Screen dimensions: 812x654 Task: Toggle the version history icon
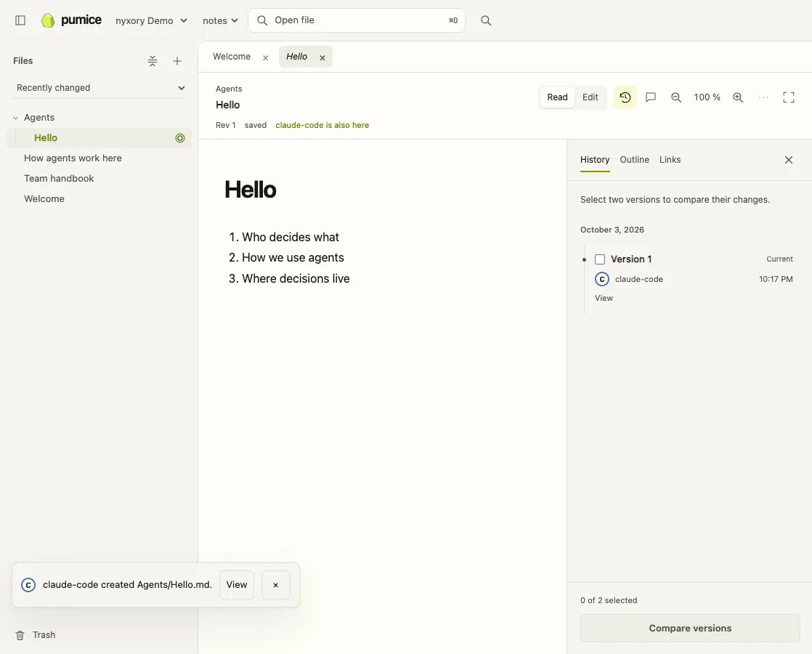[x=625, y=97]
